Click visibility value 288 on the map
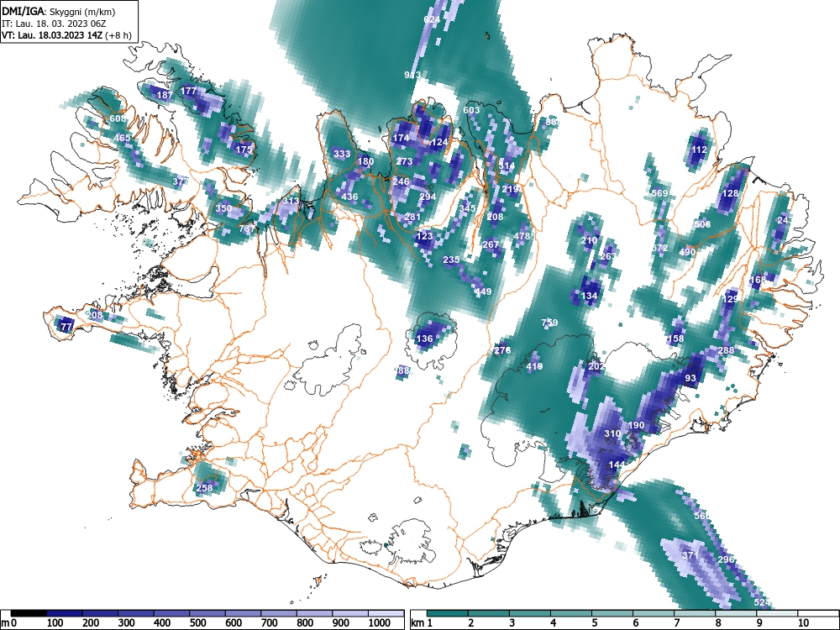 [727, 350]
